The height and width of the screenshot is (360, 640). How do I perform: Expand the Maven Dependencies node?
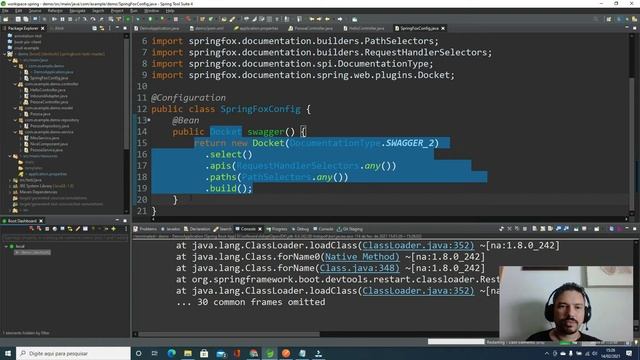click(x=10, y=192)
